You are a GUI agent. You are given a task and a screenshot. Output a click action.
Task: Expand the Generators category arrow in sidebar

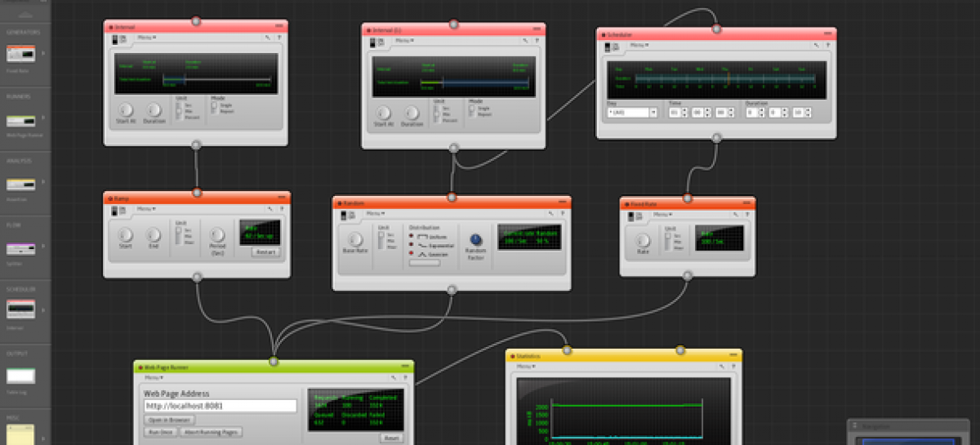pos(43,54)
